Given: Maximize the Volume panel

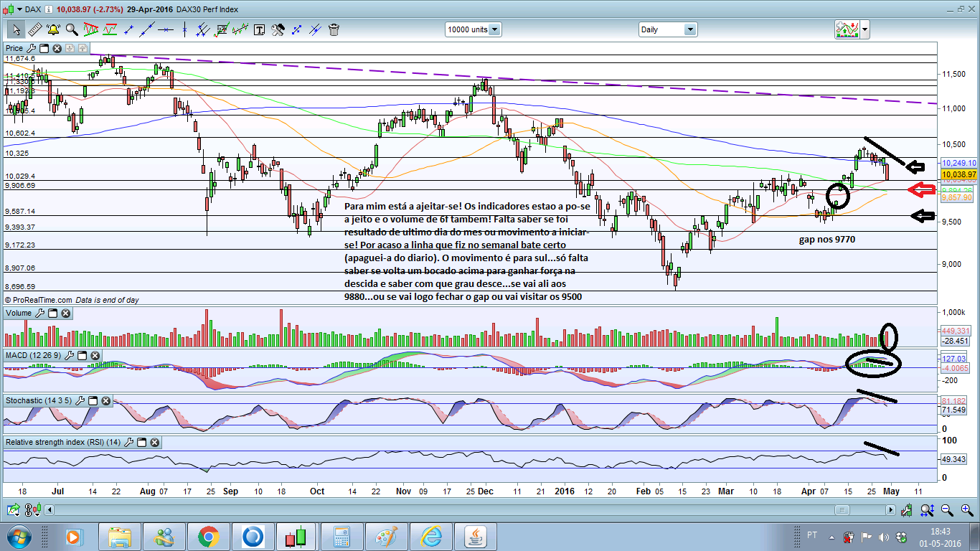Looking at the screenshot, I should click(x=52, y=314).
